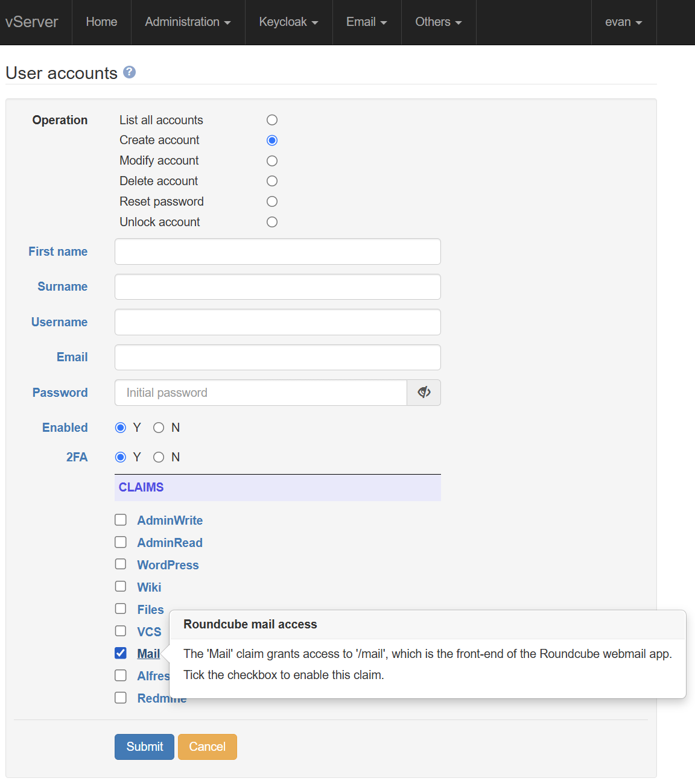The image size is (695, 784).
Task: Tick the WordPress claim checkbox
Action: point(121,564)
